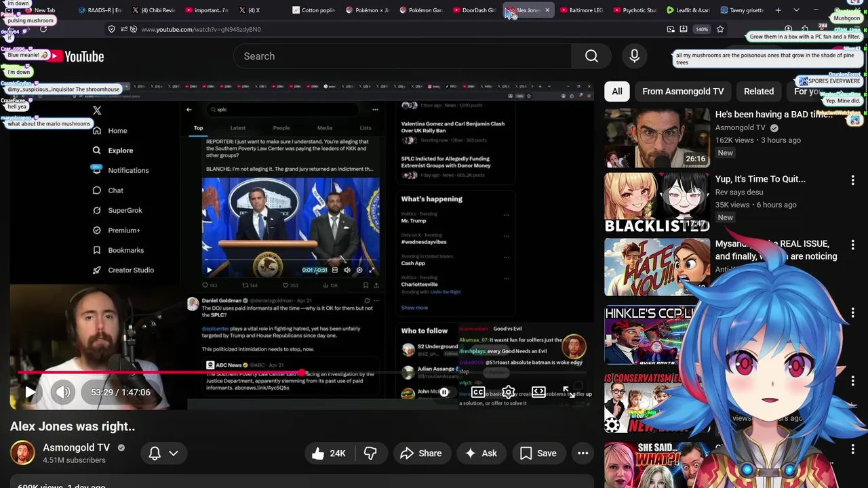Switch to the RAADS-R browser tab
This screenshot has width=868, height=488.
[x=100, y=10]
